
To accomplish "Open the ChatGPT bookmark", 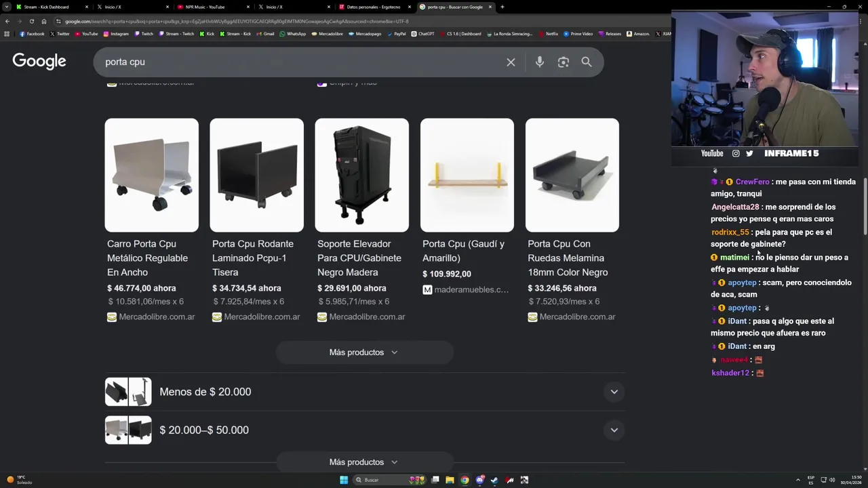I will point(422,34).
